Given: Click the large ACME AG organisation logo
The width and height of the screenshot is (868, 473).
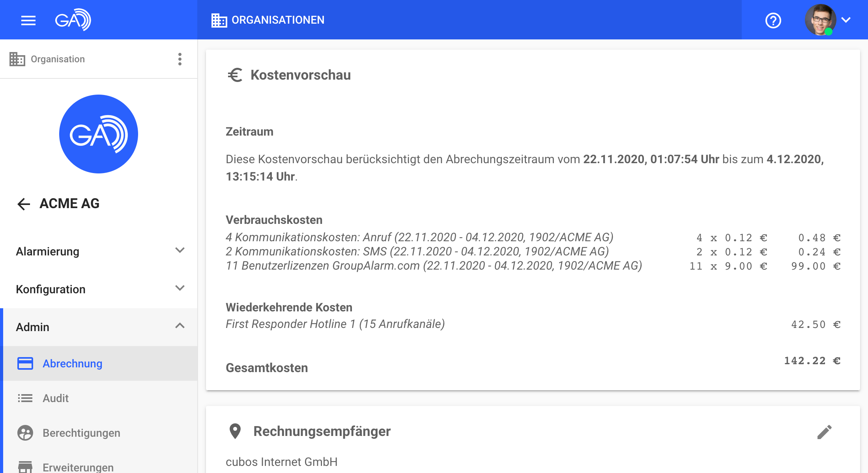Looking at the screenshot, I should (x=99, y=134).
